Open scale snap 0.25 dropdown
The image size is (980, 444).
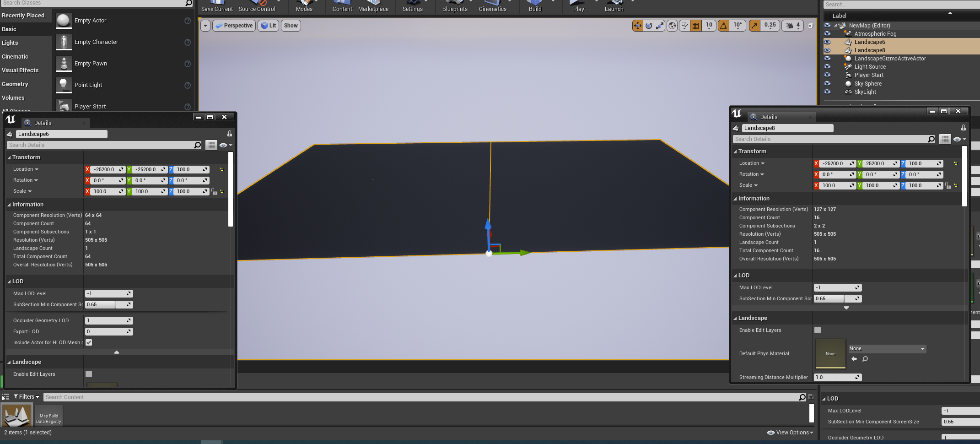click(x=770, y=26)
